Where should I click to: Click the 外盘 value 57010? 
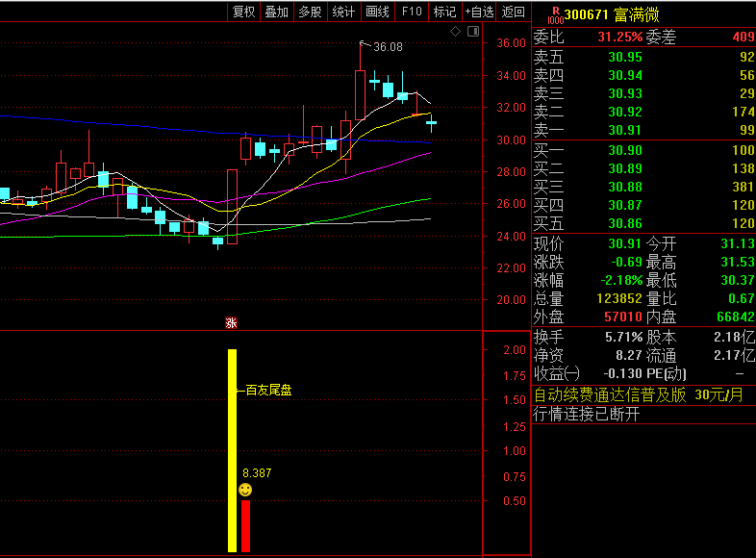click(x=623, y=317)
